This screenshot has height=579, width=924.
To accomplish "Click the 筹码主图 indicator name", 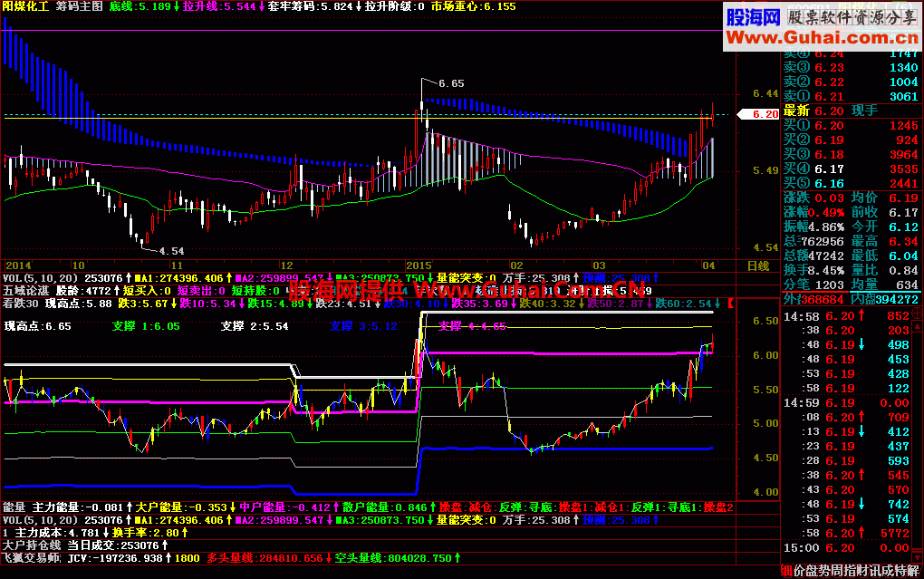I will coord(80,6).
